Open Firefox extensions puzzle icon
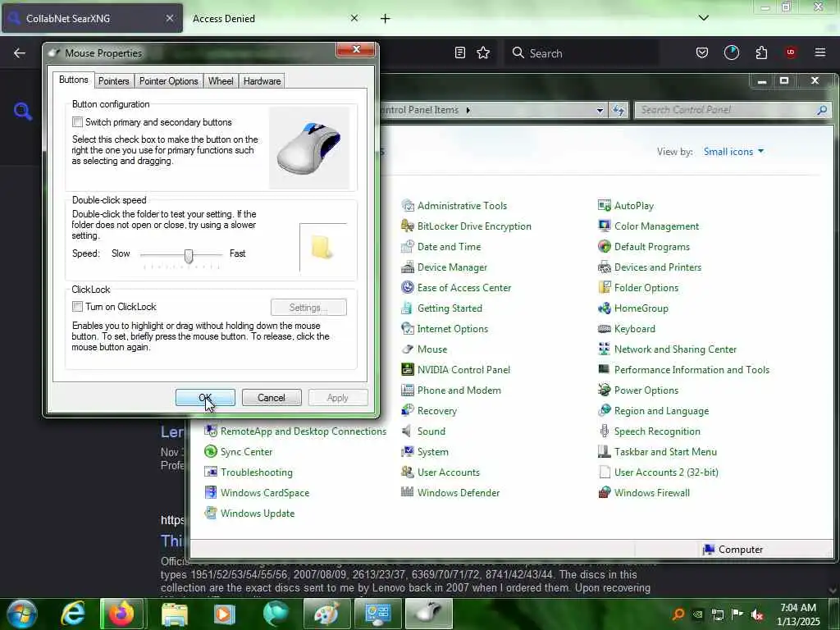The height and width of the screenshot is (630, 840). pos(761,52)
